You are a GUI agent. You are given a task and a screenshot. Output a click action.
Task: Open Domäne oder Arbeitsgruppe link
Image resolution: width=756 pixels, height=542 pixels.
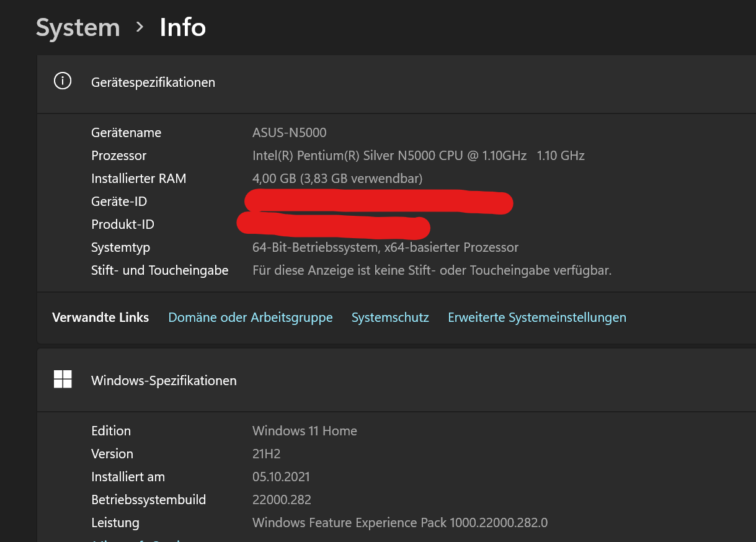tap(251, 318)
